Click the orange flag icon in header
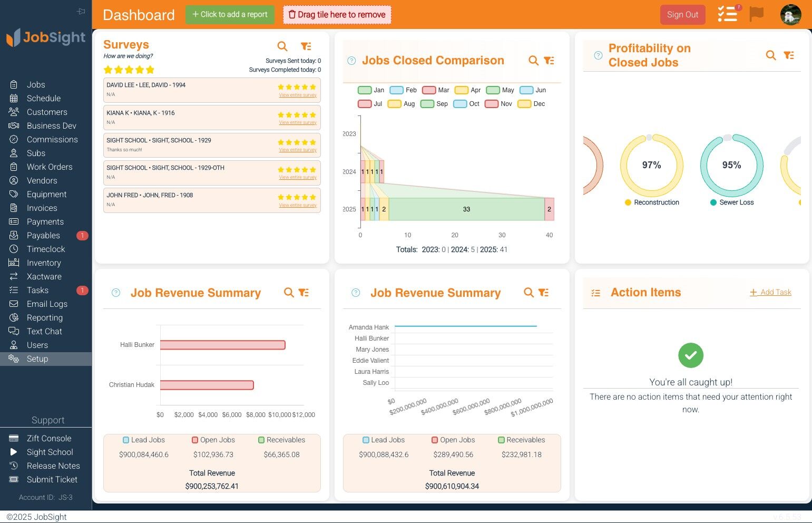The height and width of the screenshot is (523, 812). 757,14
